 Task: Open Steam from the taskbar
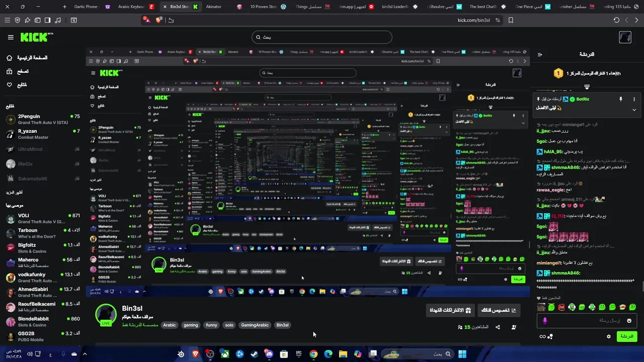coord(254,354)
